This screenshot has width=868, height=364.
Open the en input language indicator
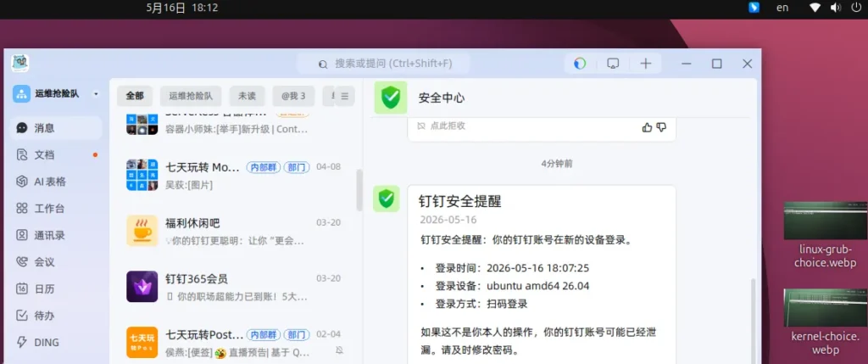click(782, 8)
